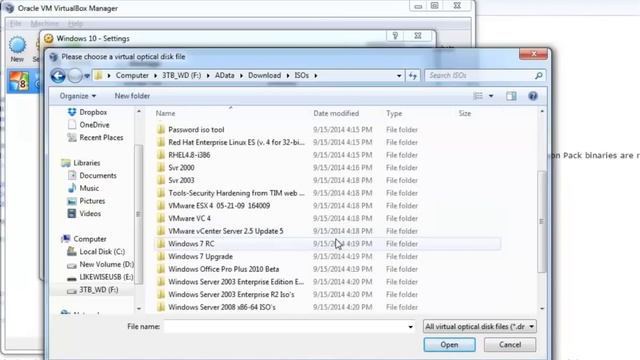Screen dimensions: 640x360
Task: Click the AData breadcrumb segment
Action: point(224,76)
